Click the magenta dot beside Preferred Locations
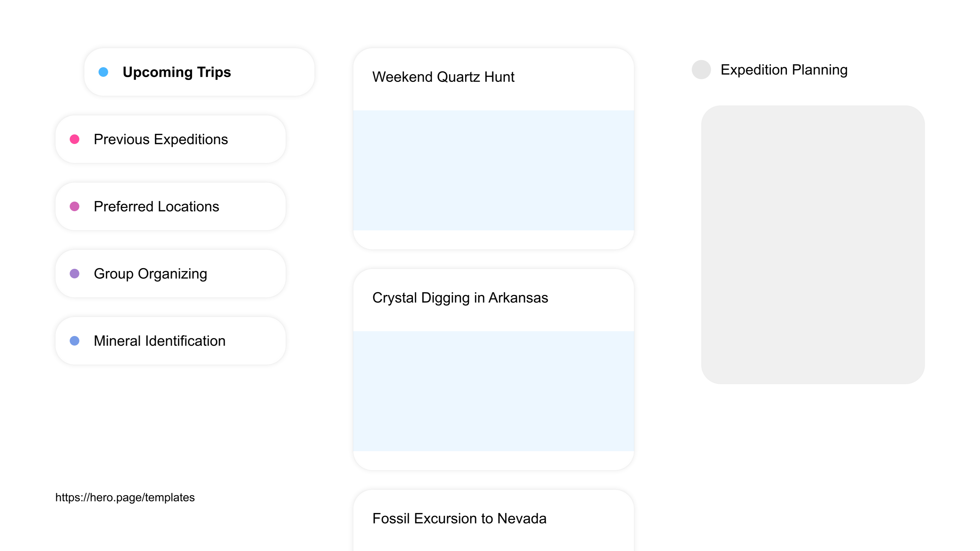 (74, 206)
